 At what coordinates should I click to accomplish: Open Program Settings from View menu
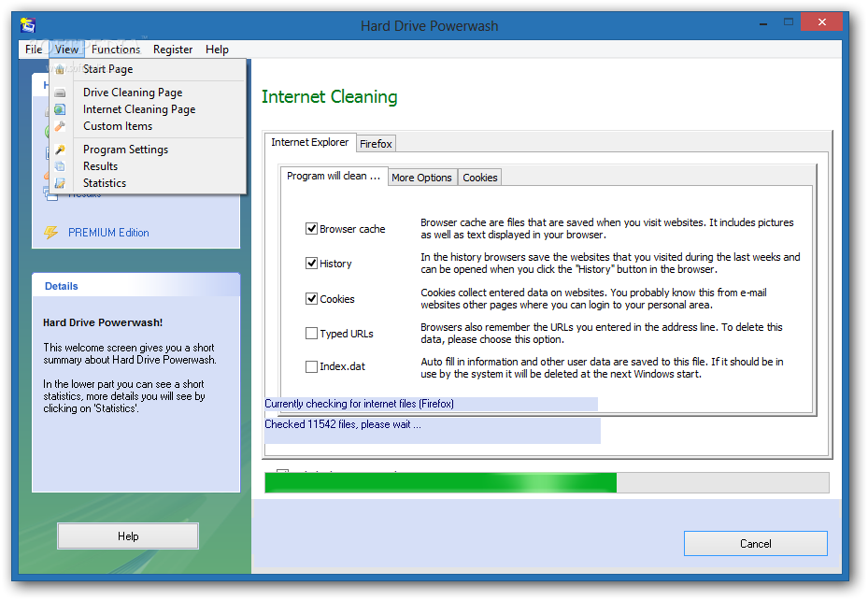[x=148, y=150]
